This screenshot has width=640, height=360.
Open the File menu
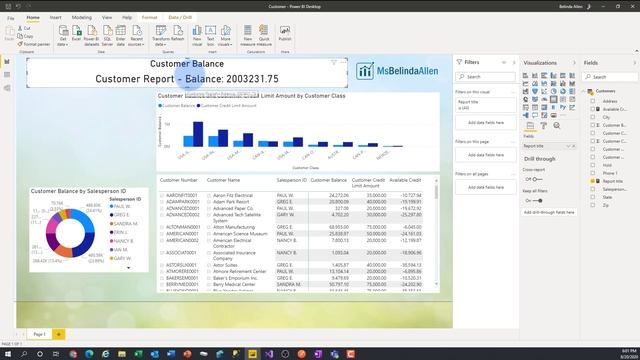click(11, 18)
